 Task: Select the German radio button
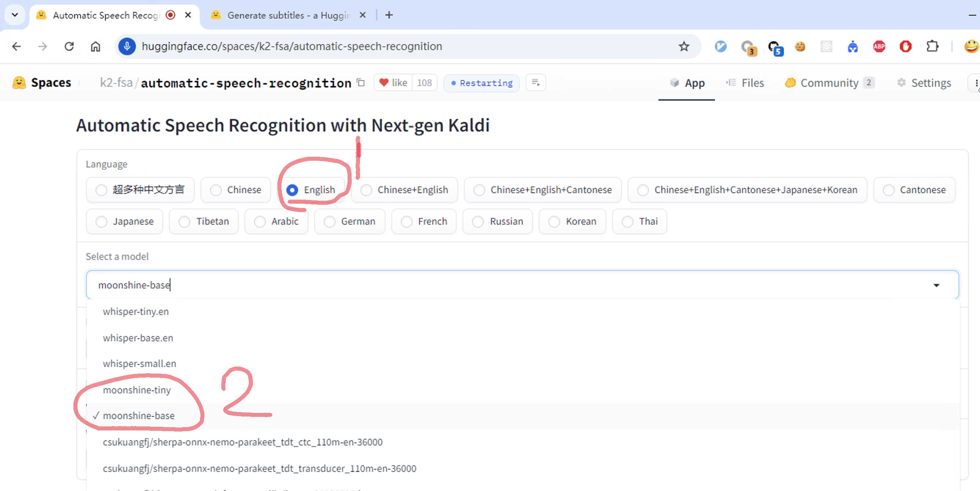(x=350, y=221)
